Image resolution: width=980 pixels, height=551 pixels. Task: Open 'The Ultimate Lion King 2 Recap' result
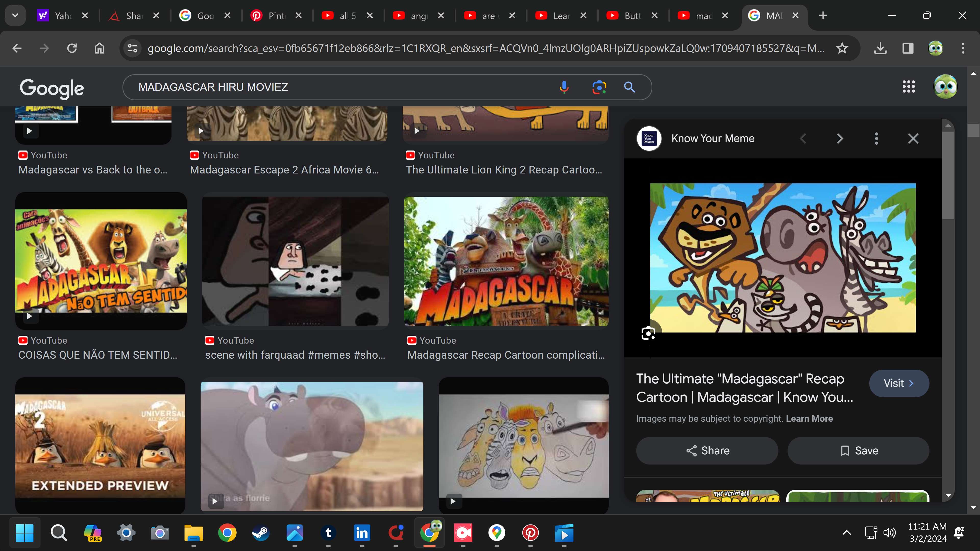[504, 170]
